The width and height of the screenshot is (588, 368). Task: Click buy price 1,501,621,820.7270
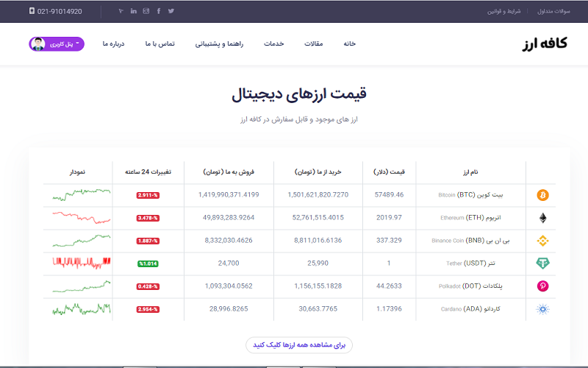[x=318, y=194]
